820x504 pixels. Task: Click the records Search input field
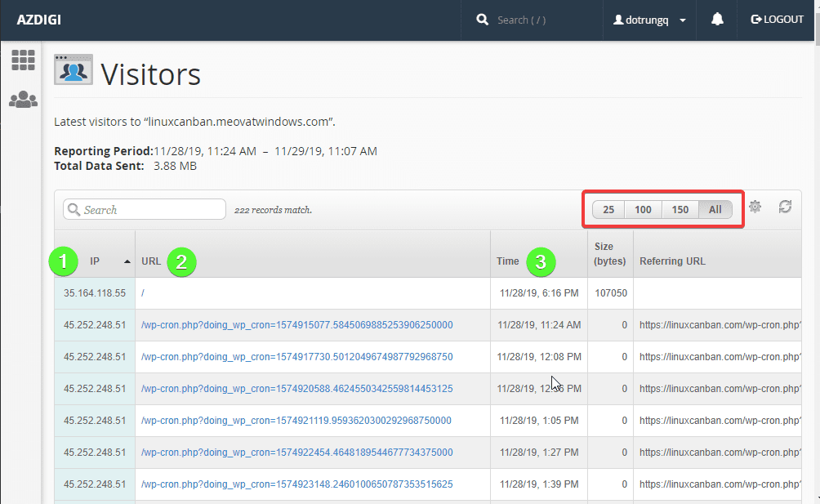(152, 210)
